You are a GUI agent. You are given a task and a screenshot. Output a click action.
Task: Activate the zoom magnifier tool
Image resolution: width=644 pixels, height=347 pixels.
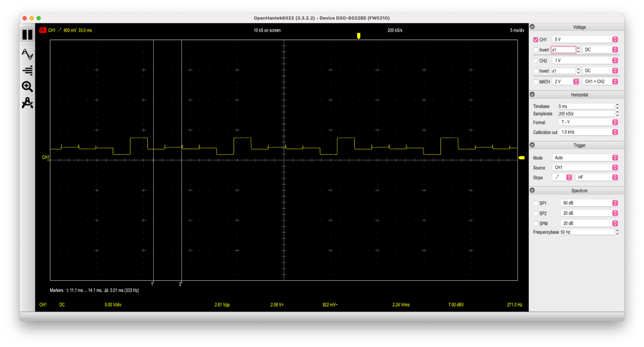(x=27, y=86)
